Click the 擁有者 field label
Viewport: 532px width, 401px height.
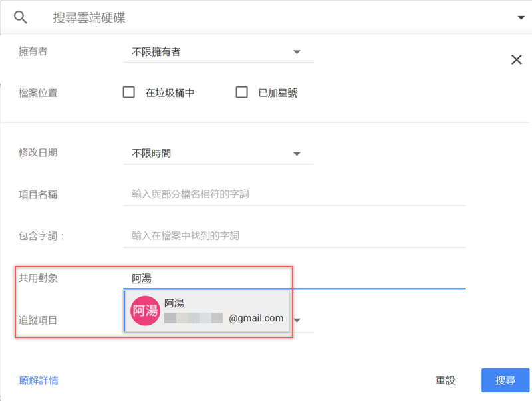tap(33, 51)
